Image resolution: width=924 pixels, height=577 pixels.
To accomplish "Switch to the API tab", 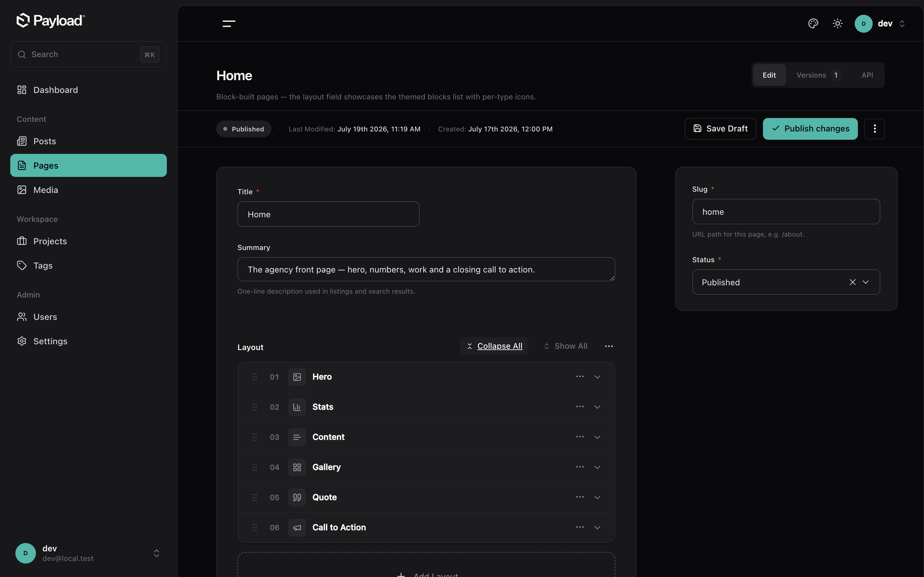I will click(x=867, y=75).
